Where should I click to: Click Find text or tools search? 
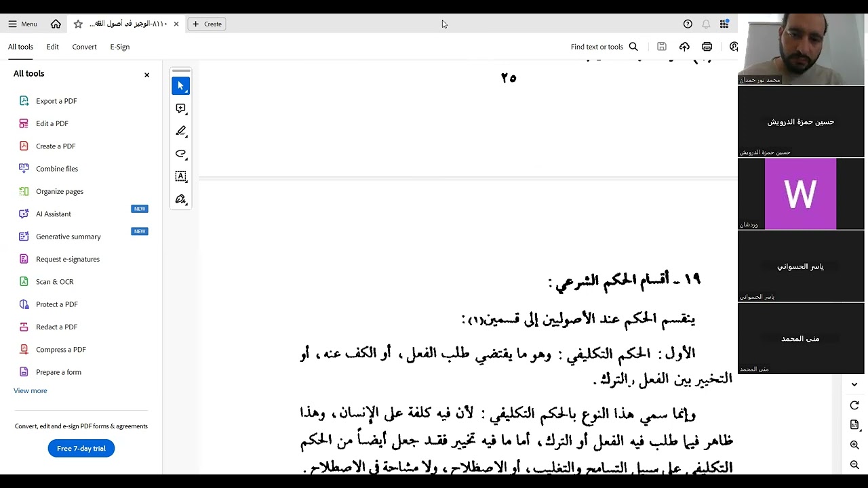604,47
